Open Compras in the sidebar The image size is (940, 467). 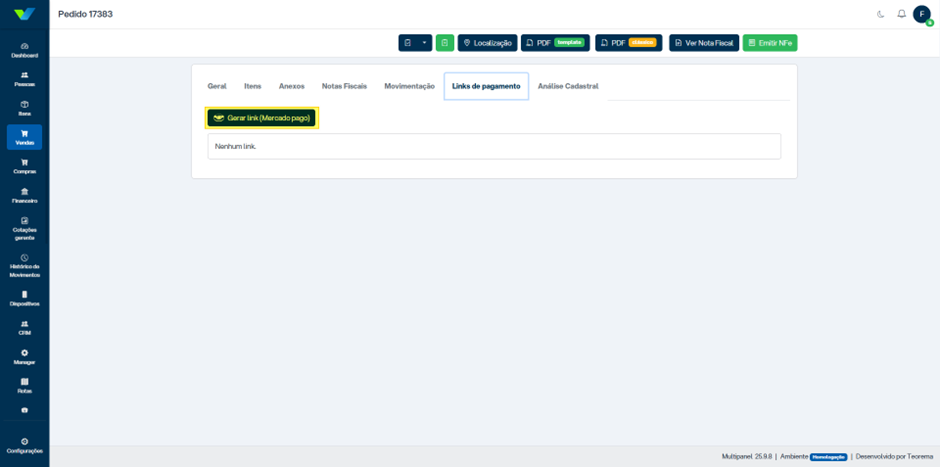(x=25, y=166)
